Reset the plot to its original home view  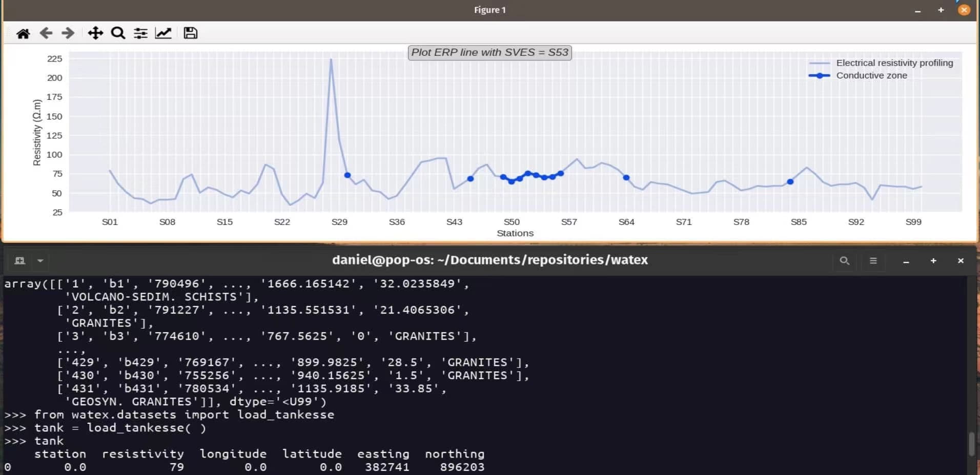tap(23, 32)
